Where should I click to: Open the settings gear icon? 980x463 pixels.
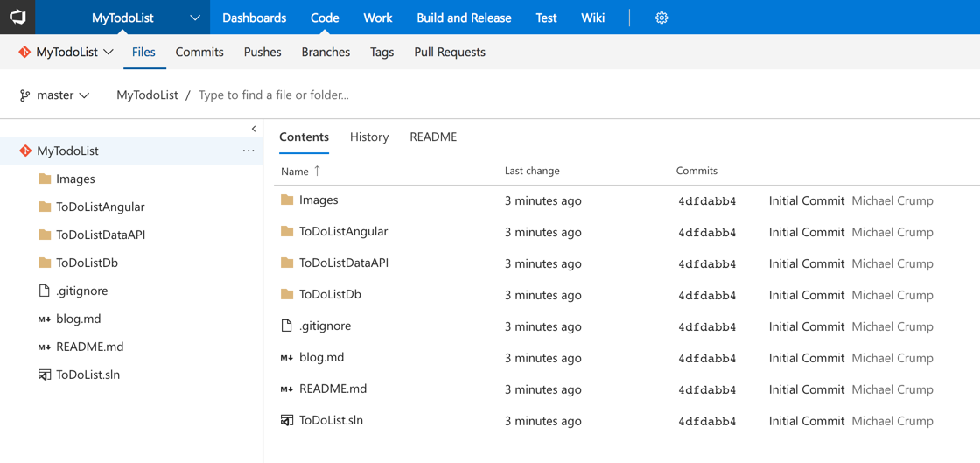coord(661,18)
